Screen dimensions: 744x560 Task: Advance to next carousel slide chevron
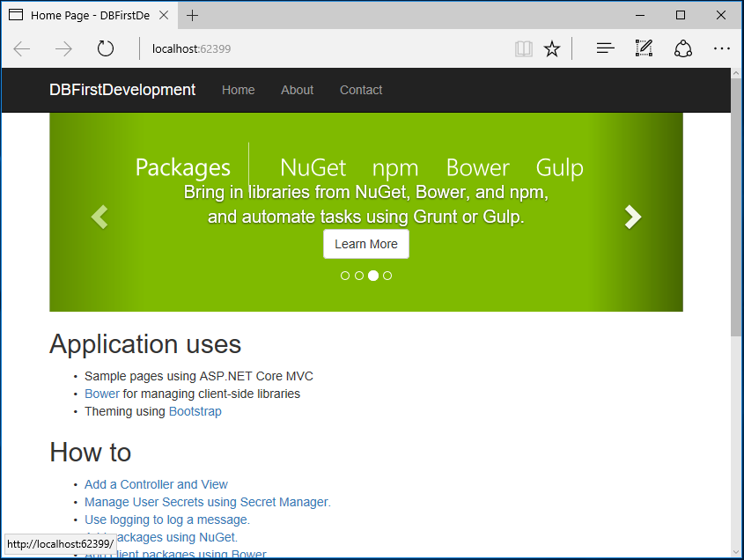click(x=633, y=217)
